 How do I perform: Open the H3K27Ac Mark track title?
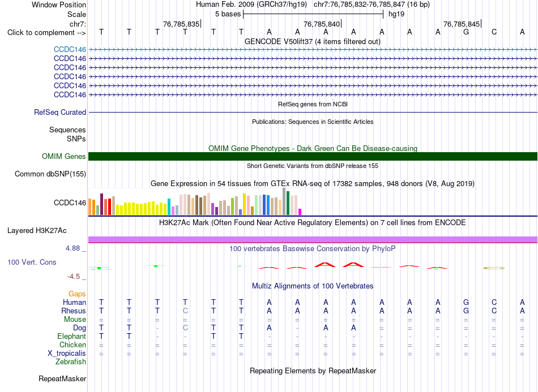pyautogui.click(x=313, y=222)
